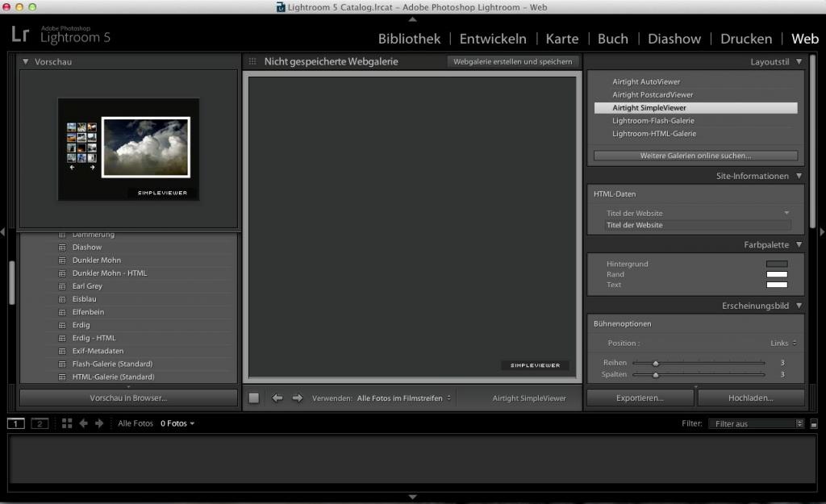Click the Reihen slider handle
Image resolution: width=826 pixels, height=504 pixels.
tap(656, 364)
